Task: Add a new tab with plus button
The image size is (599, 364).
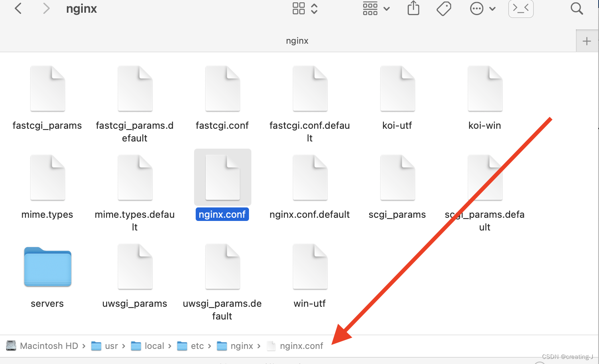Action: [587, 41]
